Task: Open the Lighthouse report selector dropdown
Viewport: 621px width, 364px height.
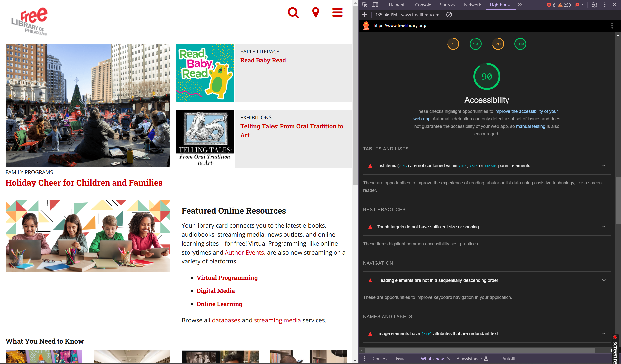Action: [x=407, y=15]
